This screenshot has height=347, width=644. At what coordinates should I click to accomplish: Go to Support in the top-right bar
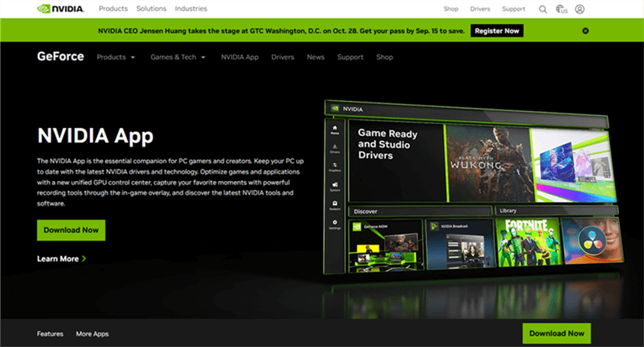pos(514,9)
